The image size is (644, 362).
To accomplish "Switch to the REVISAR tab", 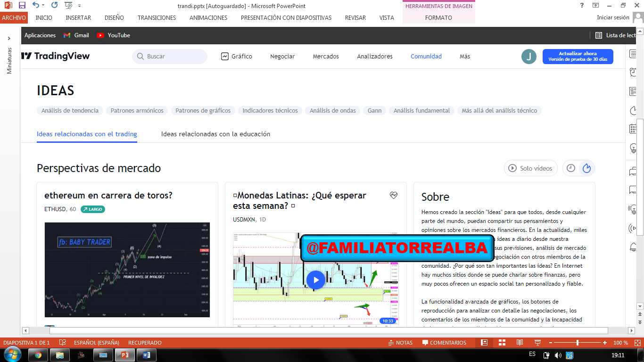I will click(355, 17).
